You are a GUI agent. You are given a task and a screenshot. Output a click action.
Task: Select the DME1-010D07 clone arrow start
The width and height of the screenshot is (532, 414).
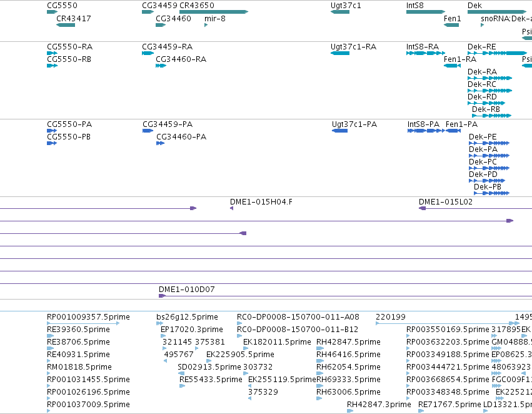[x=162, y=296]
